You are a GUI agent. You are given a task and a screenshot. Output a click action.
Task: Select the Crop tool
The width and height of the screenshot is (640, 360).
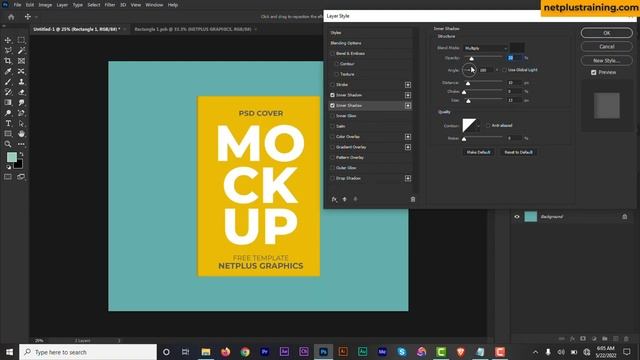pyautogui.click(x=8, y=61)
